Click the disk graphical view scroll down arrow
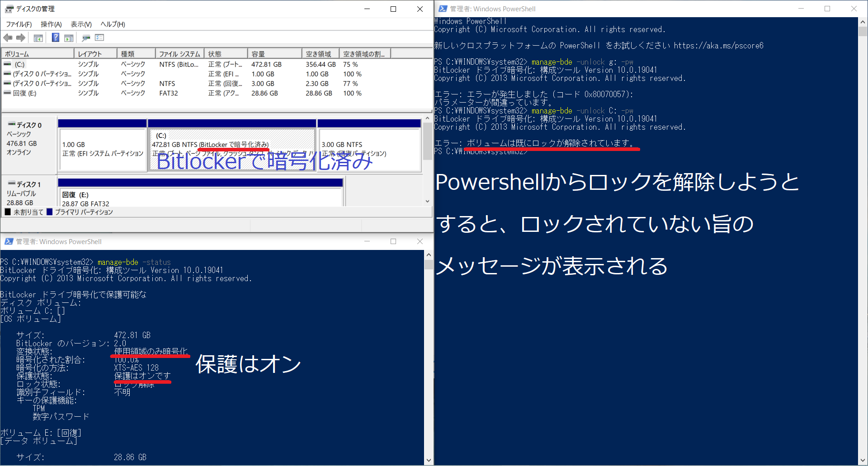Screen dimensions: 868x466 [x=428, y=201]
